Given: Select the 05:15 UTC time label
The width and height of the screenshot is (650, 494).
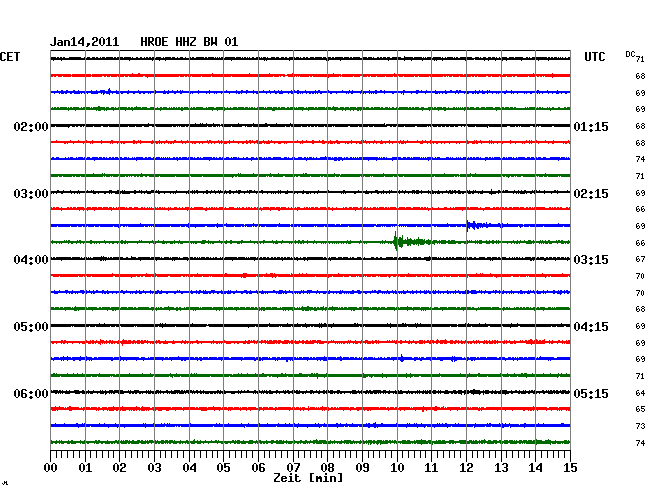Looking at the screenshot, I should tap(591, 393).
